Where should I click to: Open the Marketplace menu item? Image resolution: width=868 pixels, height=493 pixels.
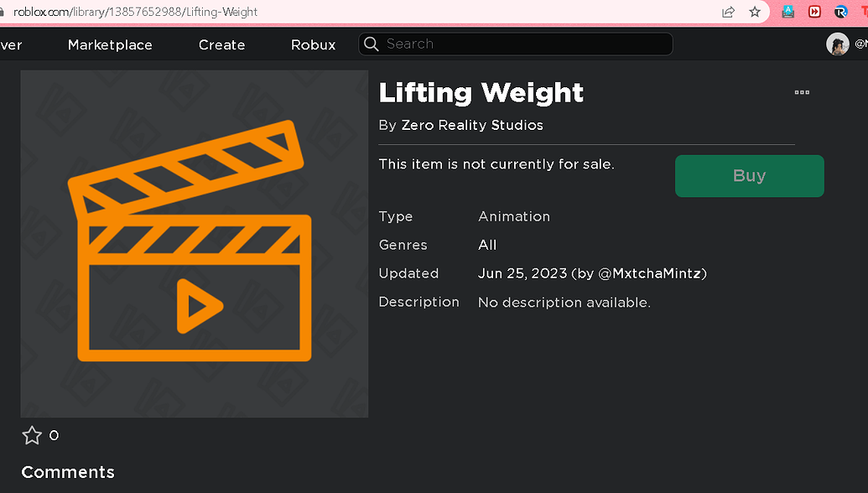[x=109, y=44]
